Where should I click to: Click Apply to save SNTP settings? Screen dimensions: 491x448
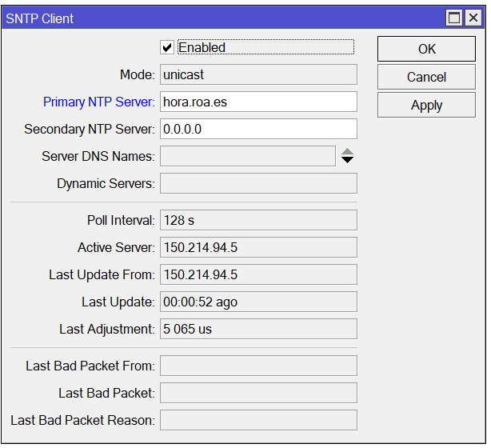(x=426, y=106)
